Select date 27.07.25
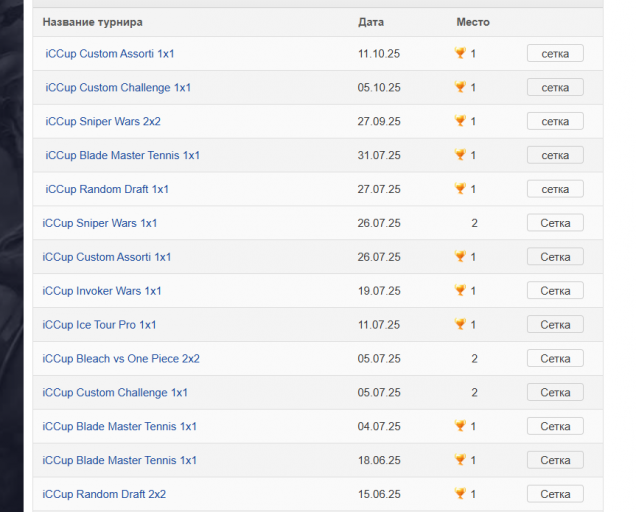The height and width of the screenshot is (512, 636). click(x=379, y=189)
